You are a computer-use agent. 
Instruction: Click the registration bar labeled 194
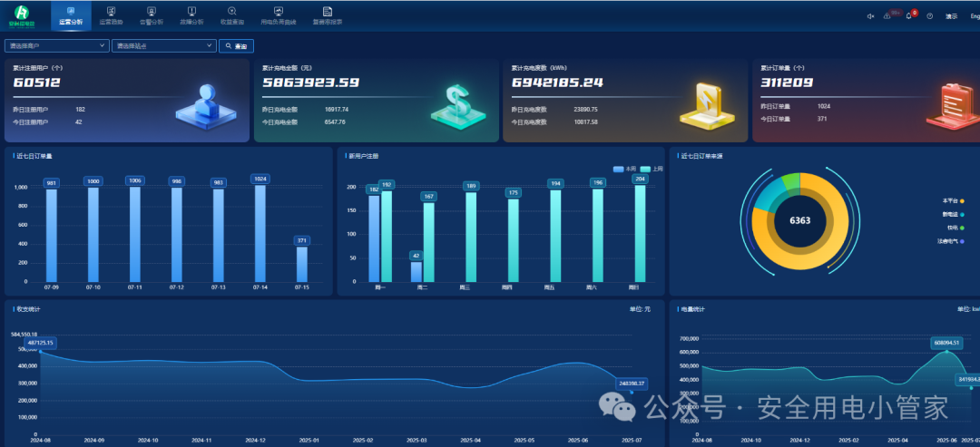coord(555,236)
